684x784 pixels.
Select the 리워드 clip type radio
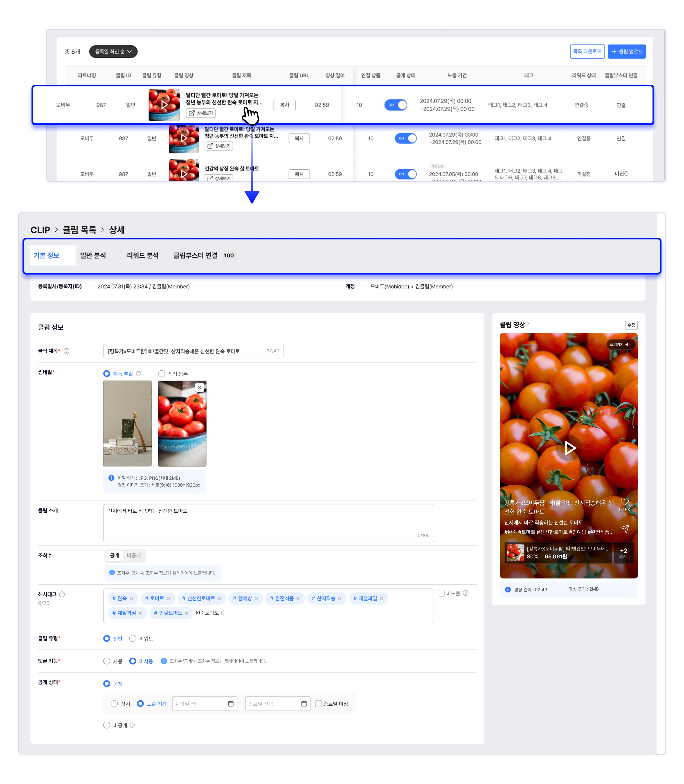133,638
